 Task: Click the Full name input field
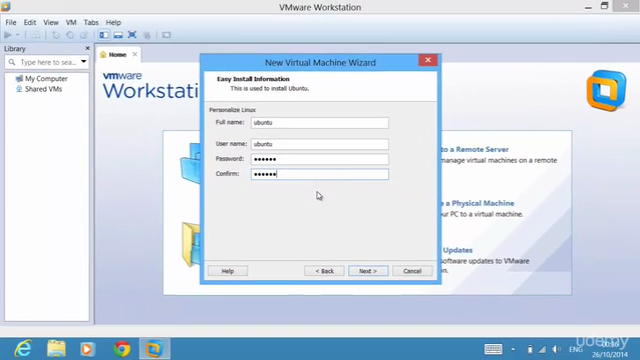tap(320, 122)
